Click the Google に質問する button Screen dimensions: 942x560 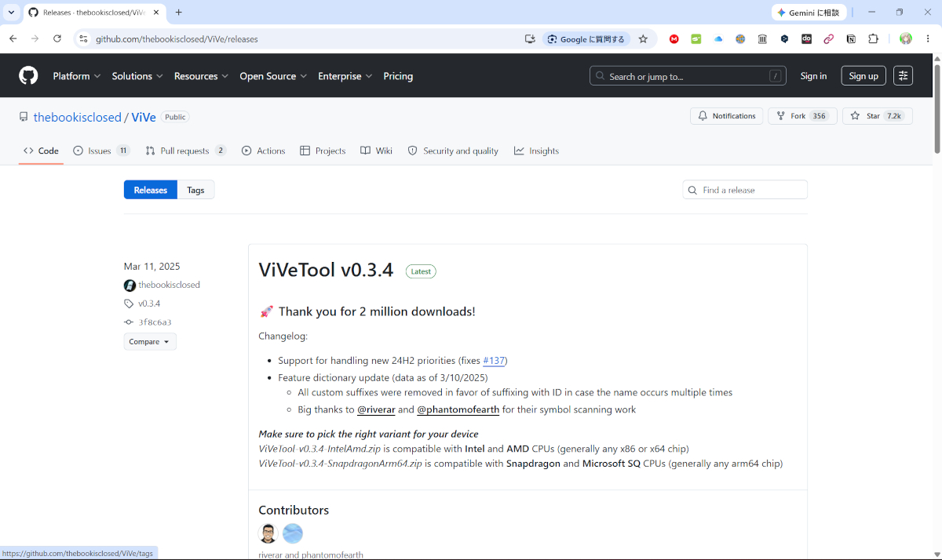pyautogui.click(x=586, y=39)
